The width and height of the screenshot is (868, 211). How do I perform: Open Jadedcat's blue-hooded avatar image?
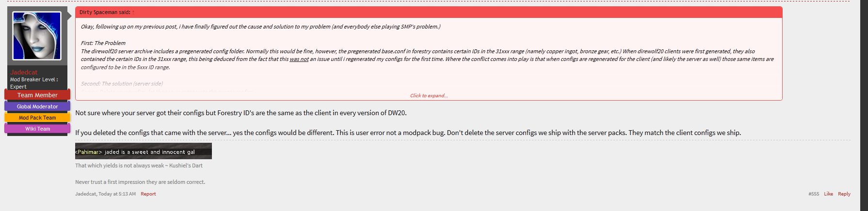37,36
